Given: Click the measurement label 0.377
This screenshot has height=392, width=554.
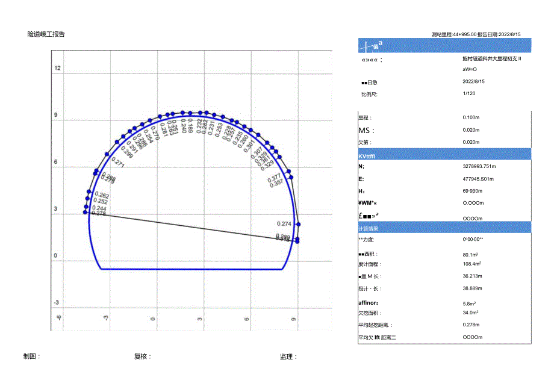Looking at the screenshot, I should tap(274, 177).
